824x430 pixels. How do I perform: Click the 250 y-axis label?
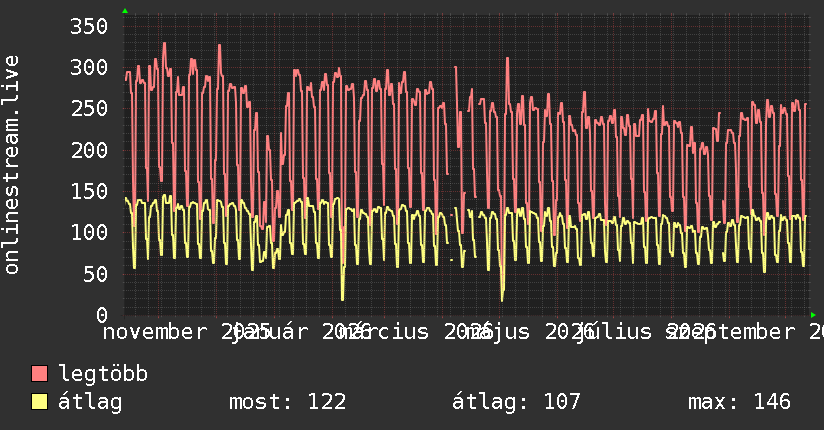89,109
